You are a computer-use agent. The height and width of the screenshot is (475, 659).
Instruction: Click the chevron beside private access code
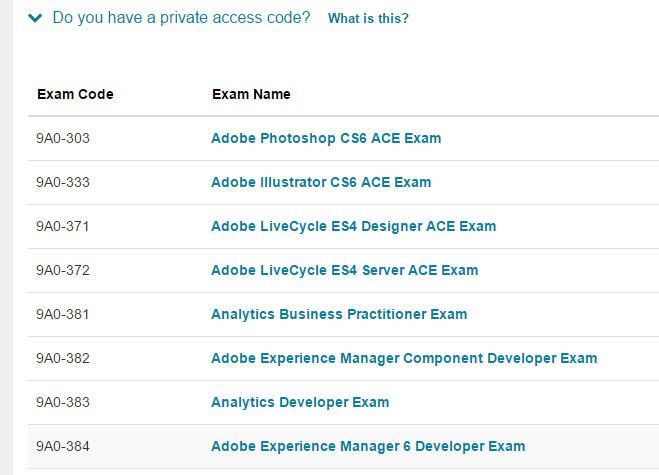pos(36,18)
